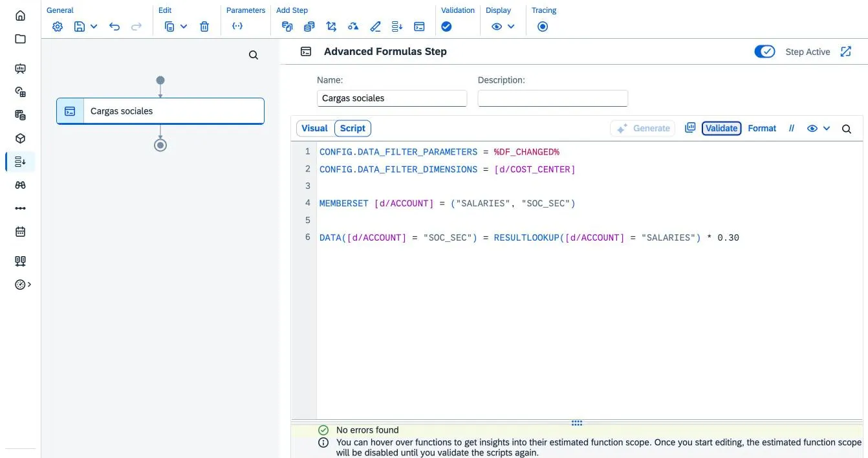Open the Modeler cube icon in sidebar
This screenshot has height=458, width=868.
(20, 138)
